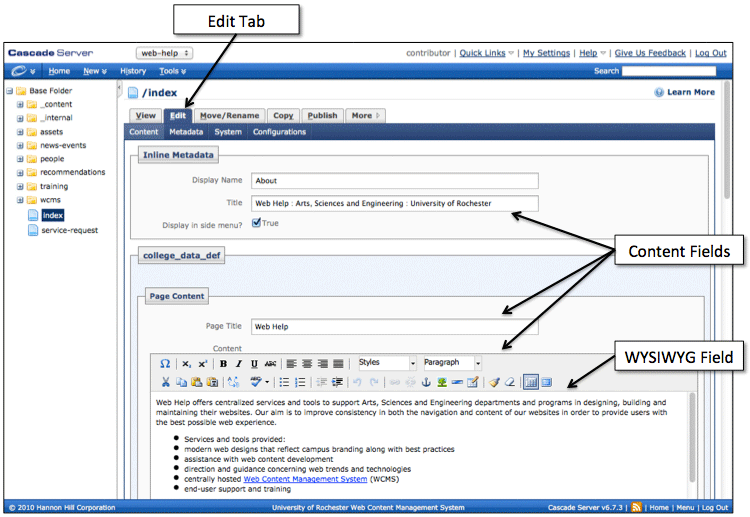Open Quick Links in header
This screenshot has width=750, height=517.
(x=483, y=53)
